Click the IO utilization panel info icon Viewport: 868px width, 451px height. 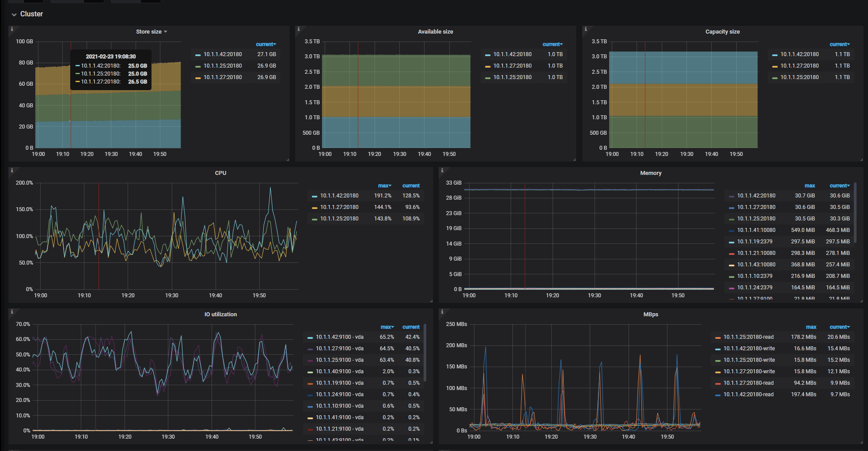click(12, 312)
